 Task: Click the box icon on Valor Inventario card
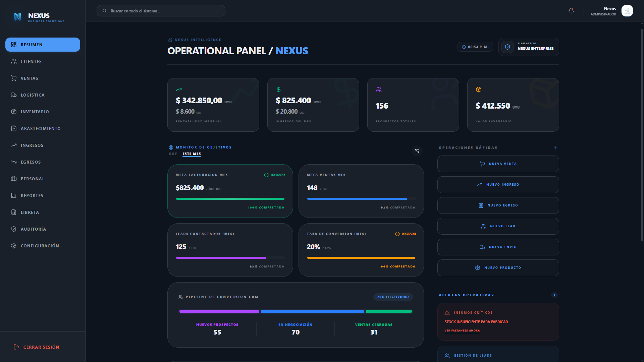coord(479,89)
